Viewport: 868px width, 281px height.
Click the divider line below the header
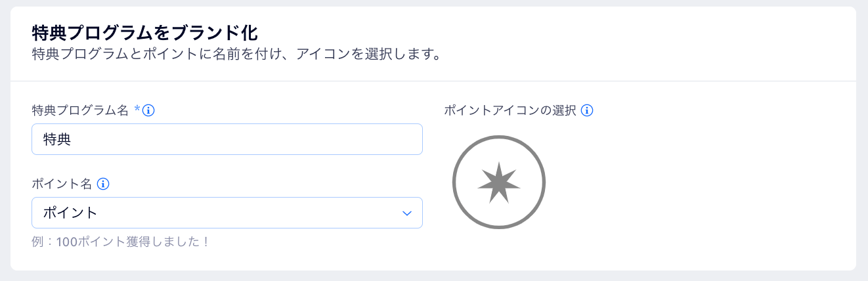pos(433,81)
